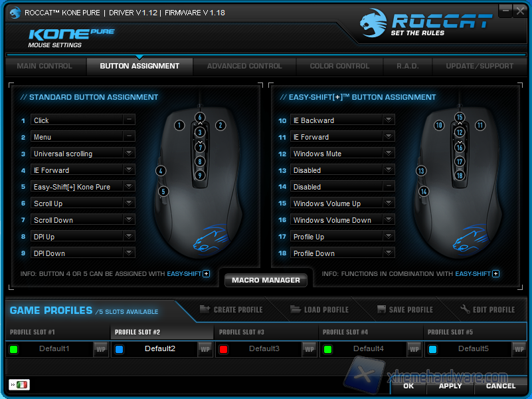Click button 13 marker on right mouse image
Image resolution: width=532 pixels, height=399 pixels.
pyautogui.click(x=420, y=171)
